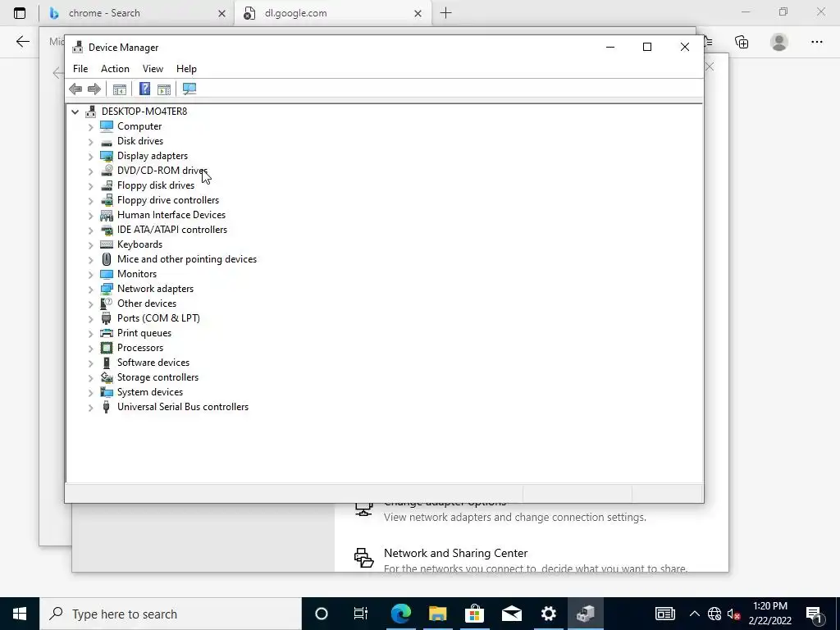Screen dimensions: 840x630
Task: Collapse the DESKTOP-MO4TER8 root node
Action: point(75,112)
